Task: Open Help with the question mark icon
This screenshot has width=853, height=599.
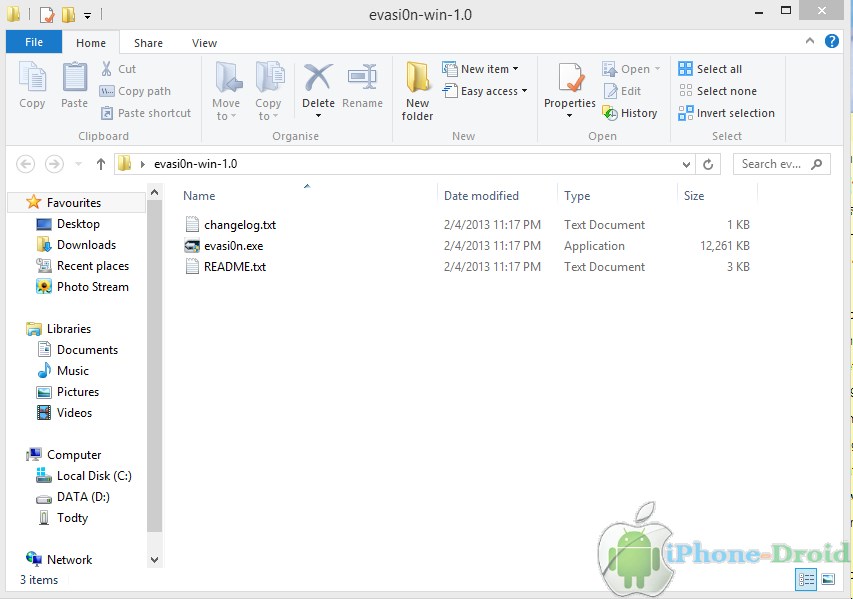Action: tap(831, 41)
